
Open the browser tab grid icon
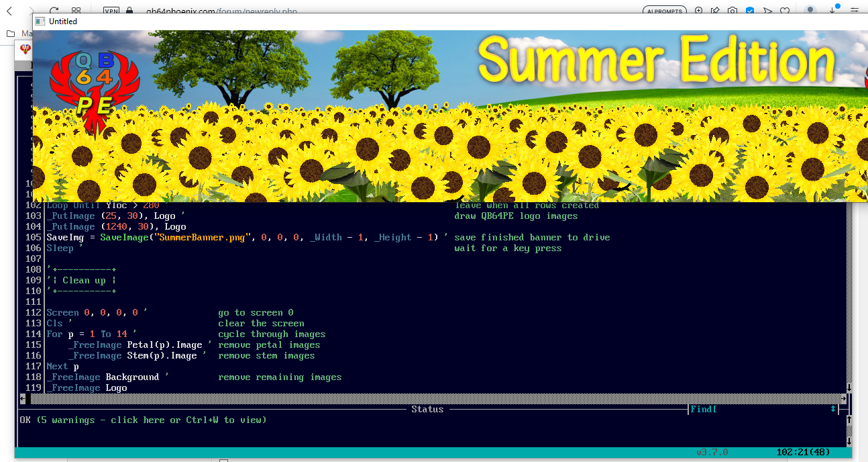[x=76, y=11]
